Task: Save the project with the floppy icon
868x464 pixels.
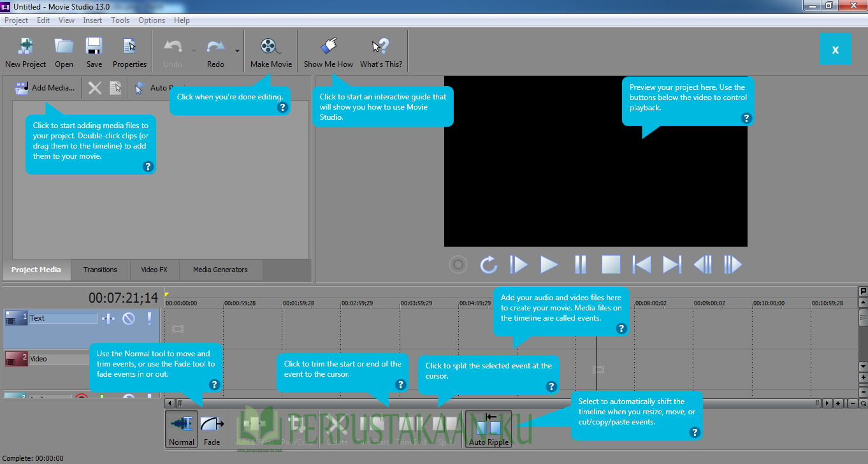Action: click(94, 46)
